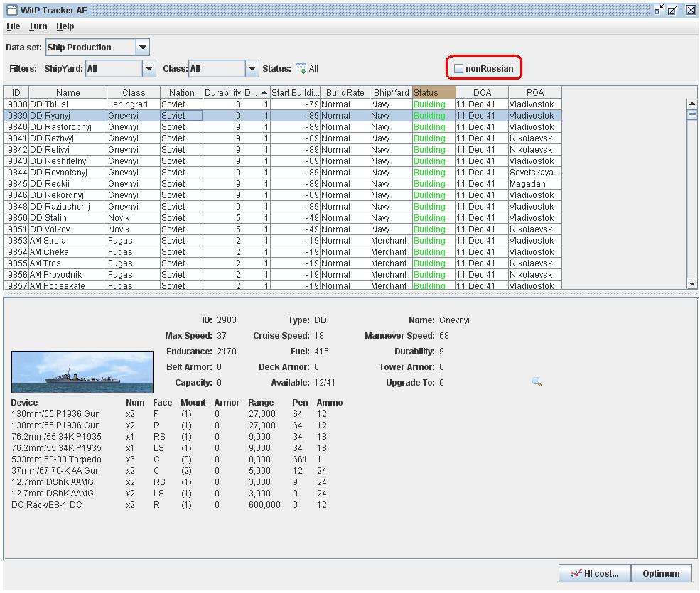700x593 pixels.
Task: Click the HI cost... button
Action: 594,574
